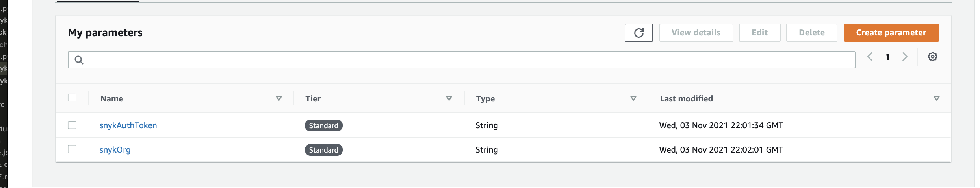Select page number 1
Screen dimensions: 980x188
point(887,57)
